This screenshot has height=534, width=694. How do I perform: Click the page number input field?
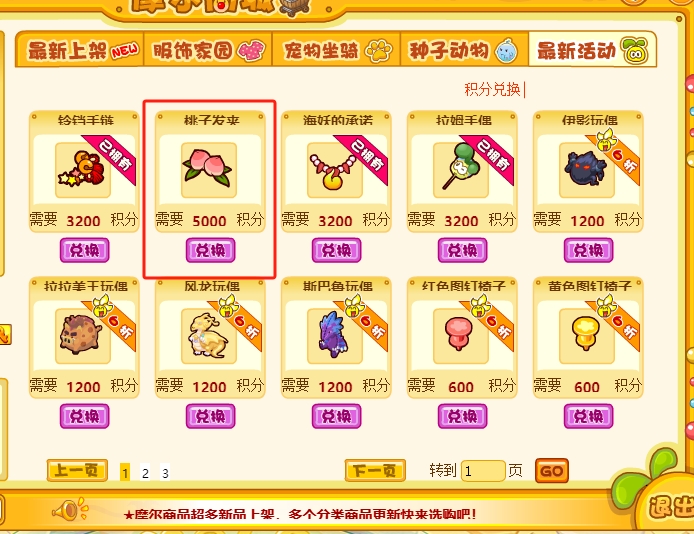click(483, 471)
